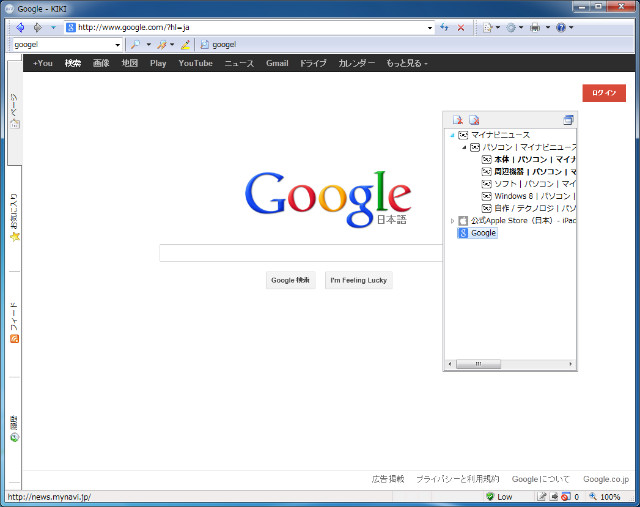Screen dimensions: 640x507
Task: Select the 周辺機器 | パソコン tree item
Action: 529,172
